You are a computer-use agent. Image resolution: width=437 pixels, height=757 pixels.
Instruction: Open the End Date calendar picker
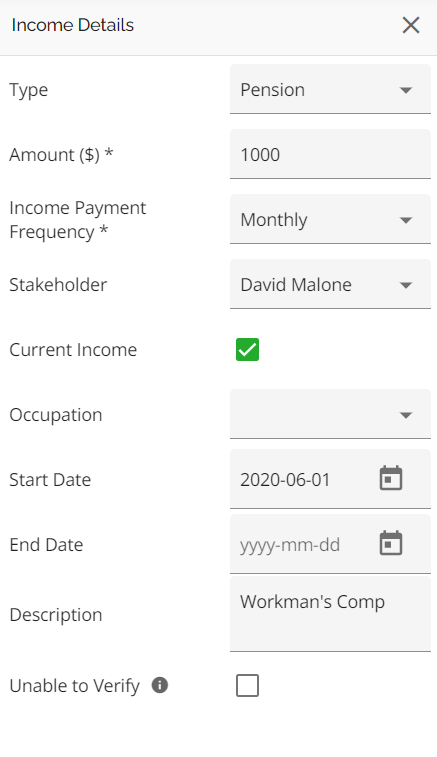391,543
